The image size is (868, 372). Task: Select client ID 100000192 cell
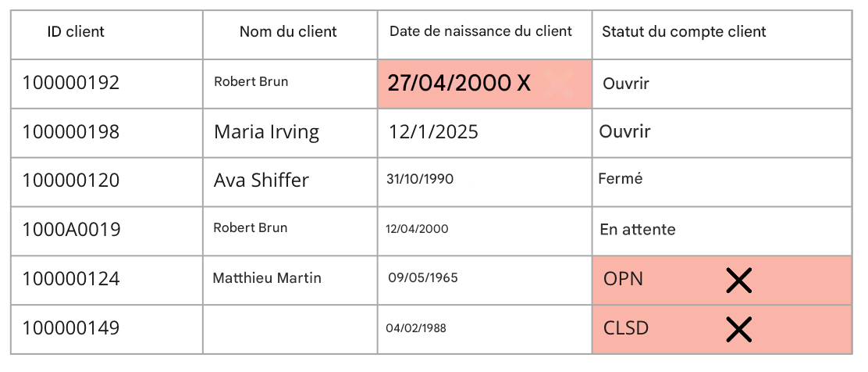[x=71, y=83]
